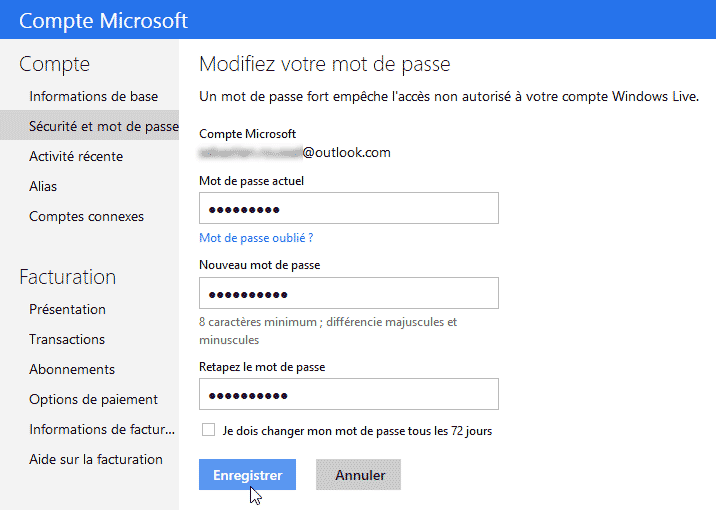Focus the 'Mot de passe actuel' field

[x=348, y=209]
